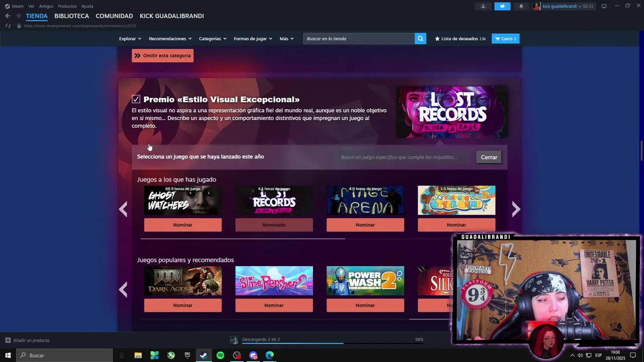
Task: Expand the Formas de jugar dropdown
Action: point(253,39)
